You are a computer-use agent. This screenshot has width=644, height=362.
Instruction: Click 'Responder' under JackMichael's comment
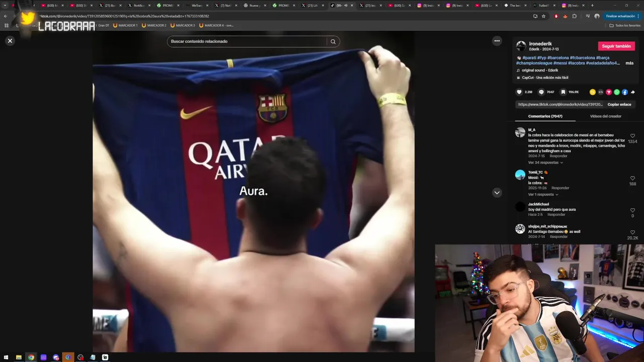click(556, 215)
